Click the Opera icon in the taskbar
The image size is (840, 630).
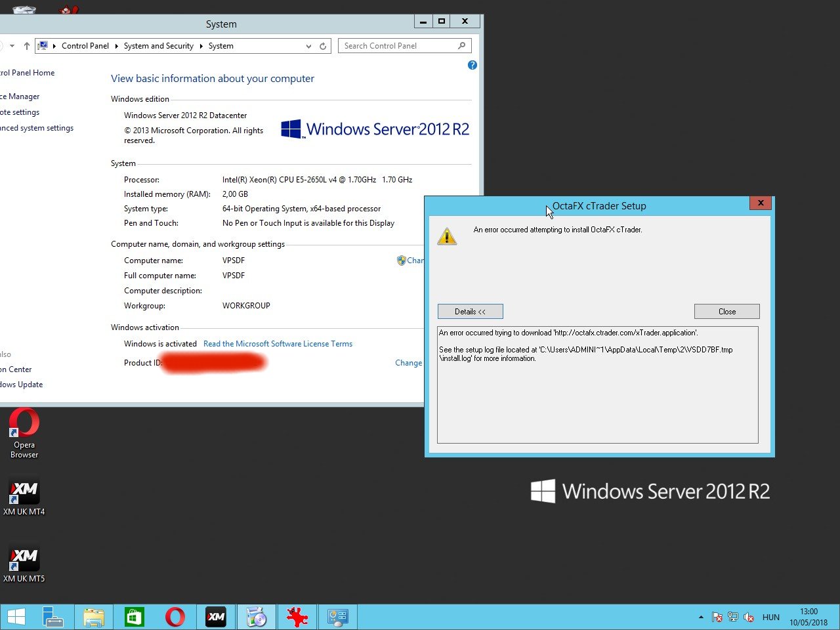pyautogui.click(x=175, y=617)
